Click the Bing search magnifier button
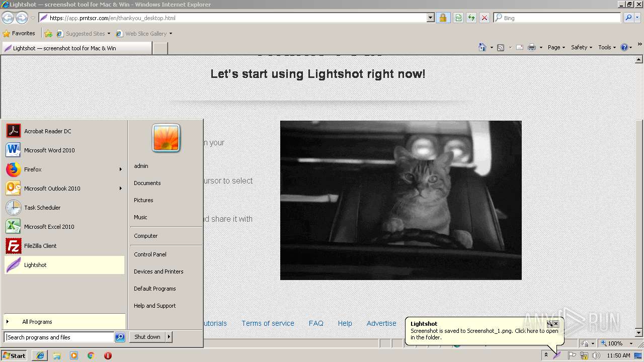The image size is (644, 362). [x=628, y=18]
